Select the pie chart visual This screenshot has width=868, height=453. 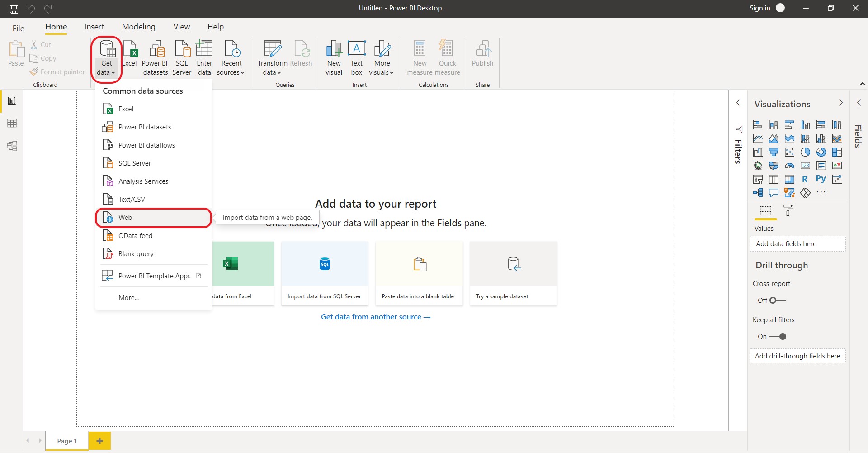click(806, 152)
